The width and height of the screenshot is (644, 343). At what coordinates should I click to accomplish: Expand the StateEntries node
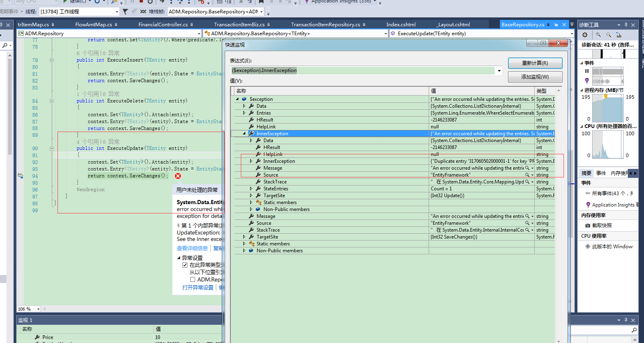pos(251,189)
